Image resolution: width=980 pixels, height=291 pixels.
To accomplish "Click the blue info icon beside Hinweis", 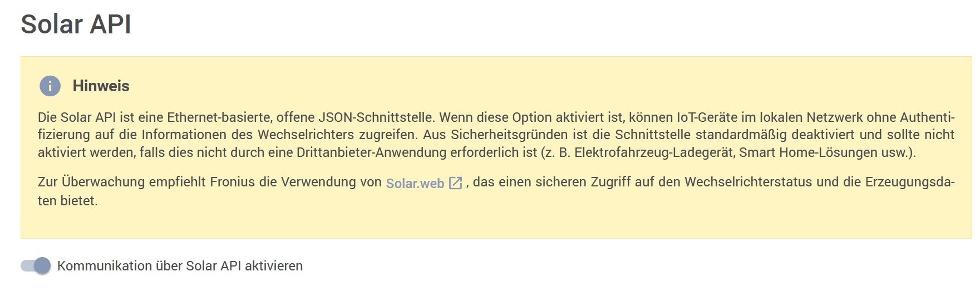I will [50, 86].
